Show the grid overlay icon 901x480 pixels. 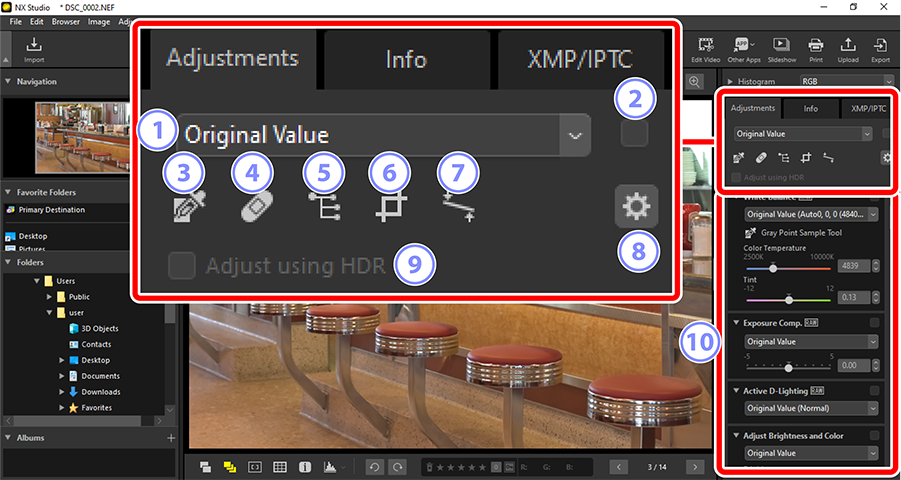point(280,467)
